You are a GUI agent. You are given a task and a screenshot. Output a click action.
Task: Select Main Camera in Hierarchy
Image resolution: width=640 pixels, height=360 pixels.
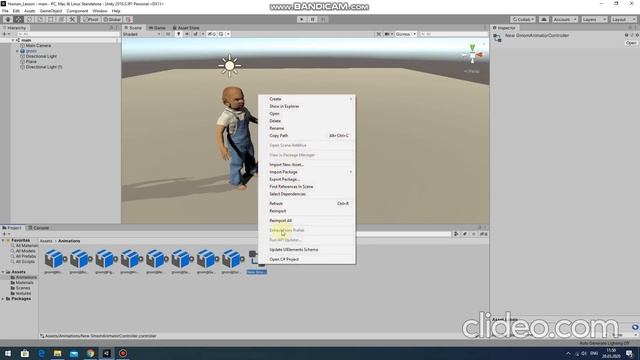click(x=38, y=46)
